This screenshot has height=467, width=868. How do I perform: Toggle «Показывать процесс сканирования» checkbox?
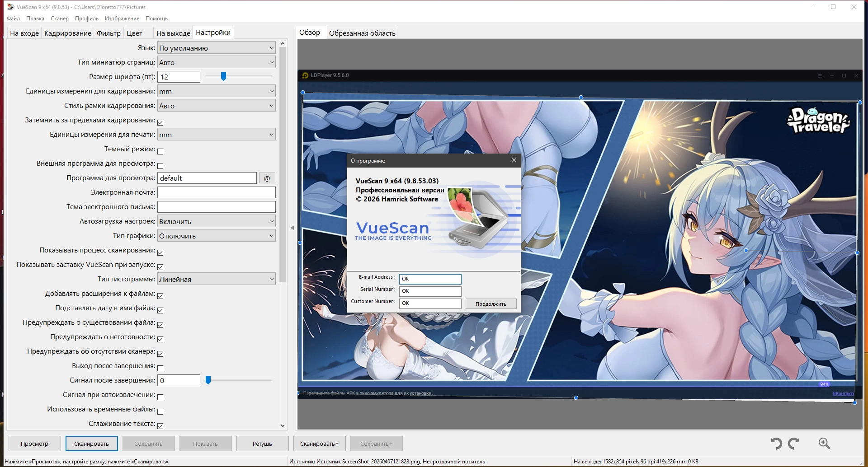160,252
